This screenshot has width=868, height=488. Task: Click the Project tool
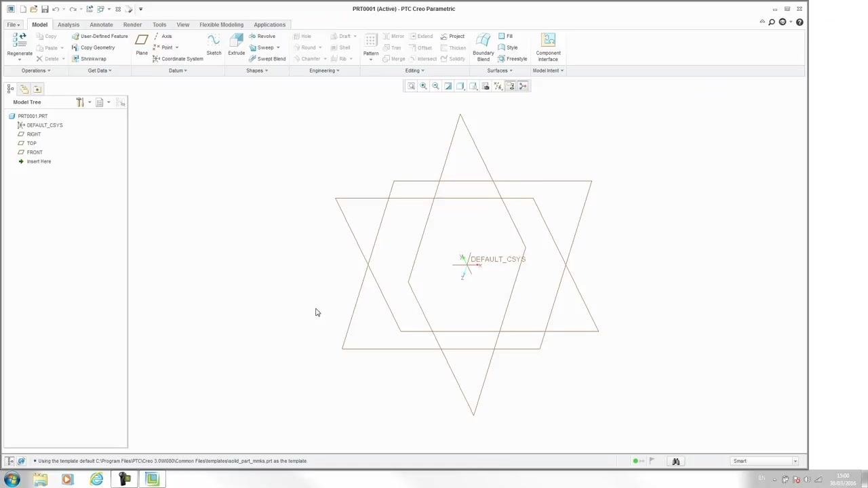(452, 36)
